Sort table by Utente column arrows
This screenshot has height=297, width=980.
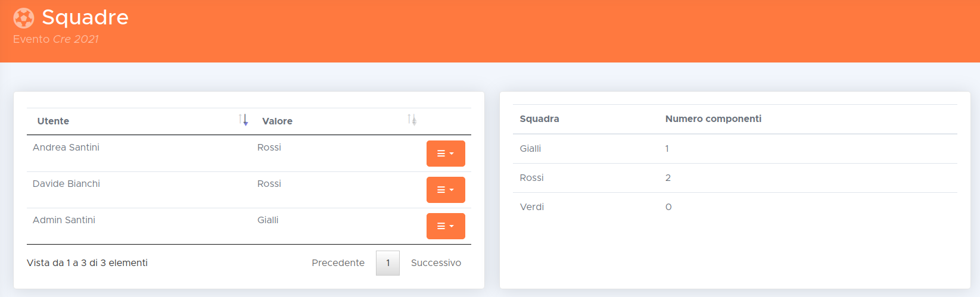243,120
